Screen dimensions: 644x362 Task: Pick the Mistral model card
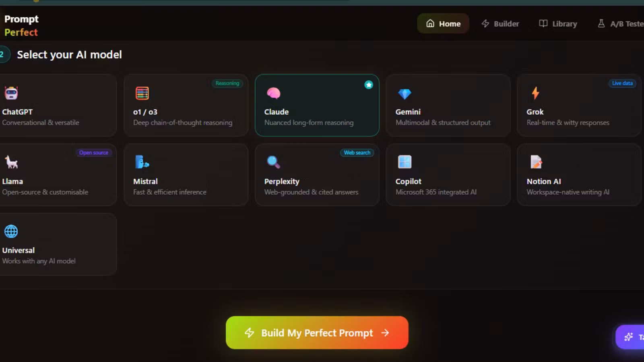tap(186, 175)
